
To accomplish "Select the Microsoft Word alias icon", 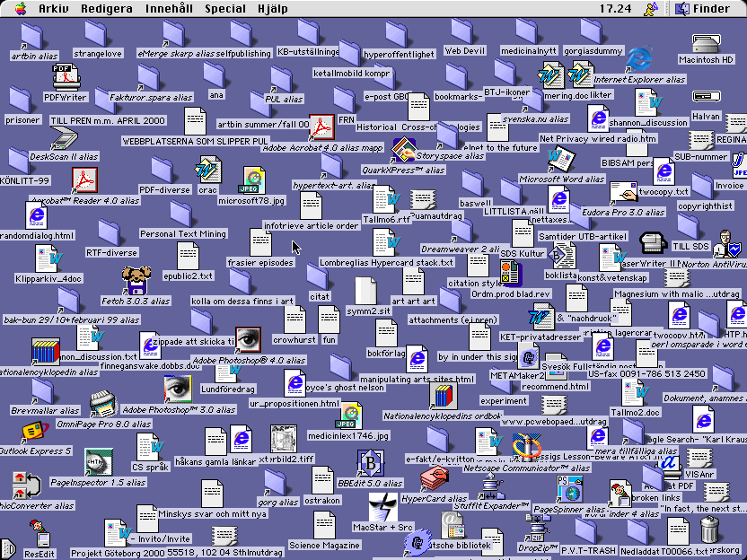I will point(561,160).
